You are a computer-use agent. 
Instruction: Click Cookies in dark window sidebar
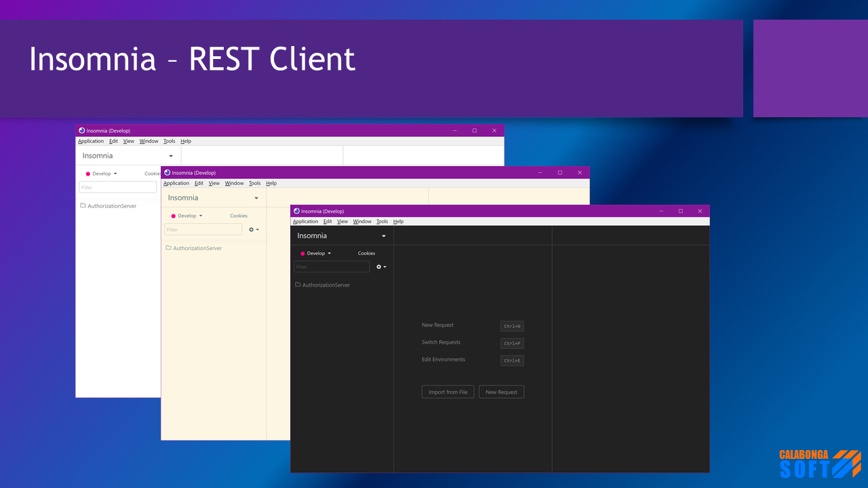click(366, 253)
